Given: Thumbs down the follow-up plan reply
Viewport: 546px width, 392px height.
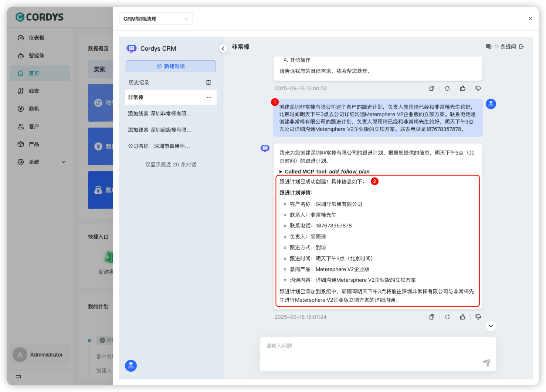Looking at the screenshot, I should 478,317.
